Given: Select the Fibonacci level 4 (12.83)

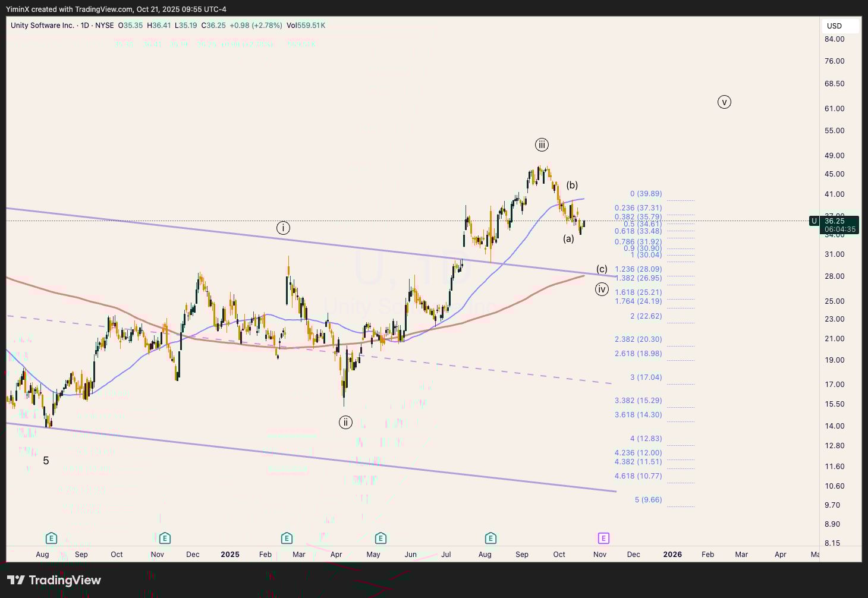Looking at the screenshot, I should pyautogui.click(x=646, y=439).
